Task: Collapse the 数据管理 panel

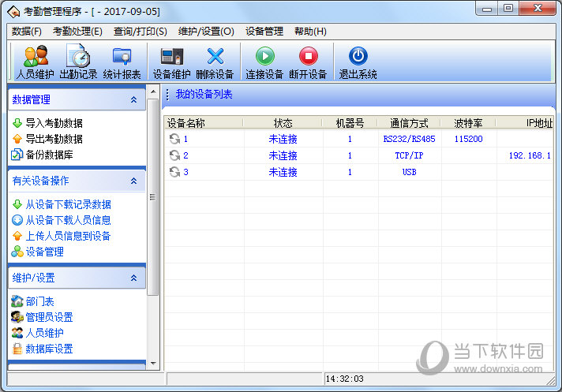Action: (x=133, y=99)
